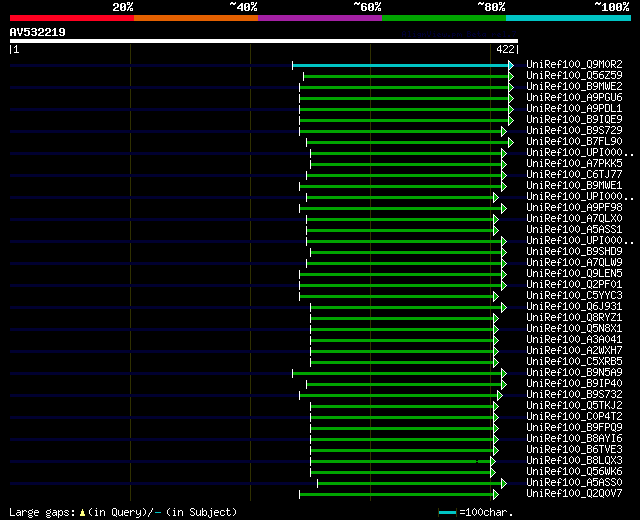Click the UniRef100_Q56WK6 label

point(574,472)
